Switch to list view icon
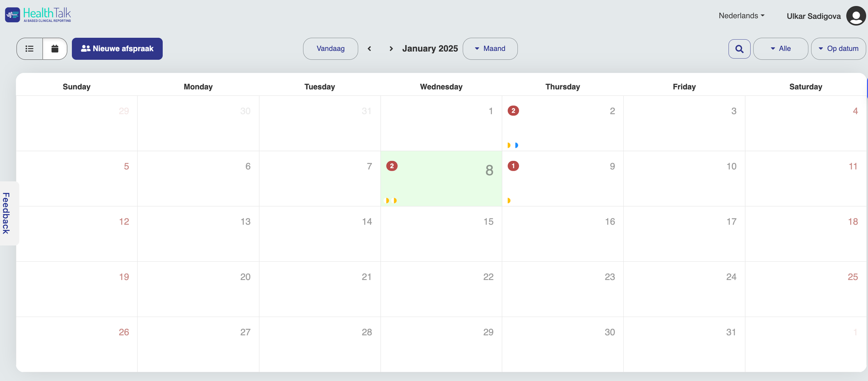The height and width of the screenshot is (381, 868). click(x=30, y=49)
